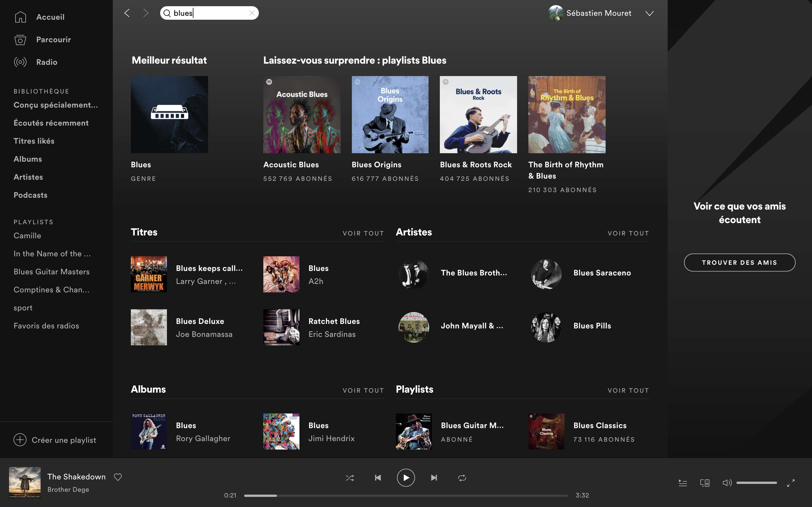Mute using the volume speaker icon
This screenshot has width=812, height=507.
tap(727, 483)
